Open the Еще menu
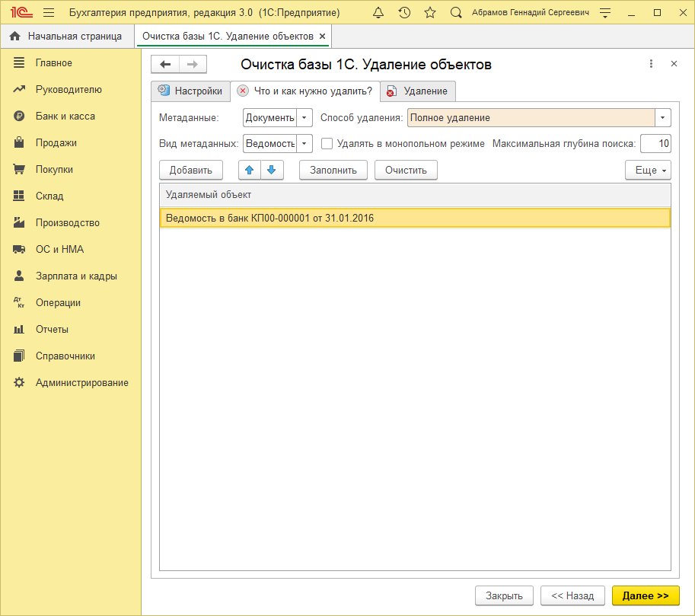This screenshot has width=695, height=616. click(648, 170)
